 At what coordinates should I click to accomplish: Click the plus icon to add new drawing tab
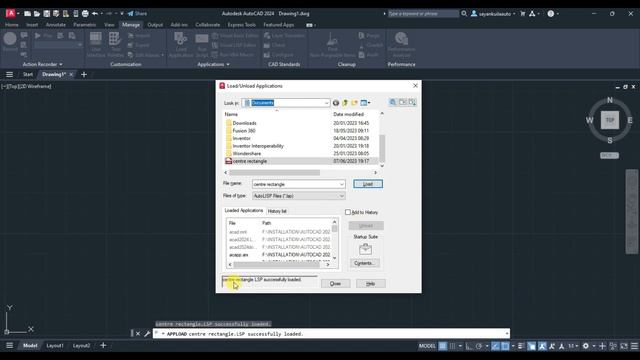click(84, 74)
